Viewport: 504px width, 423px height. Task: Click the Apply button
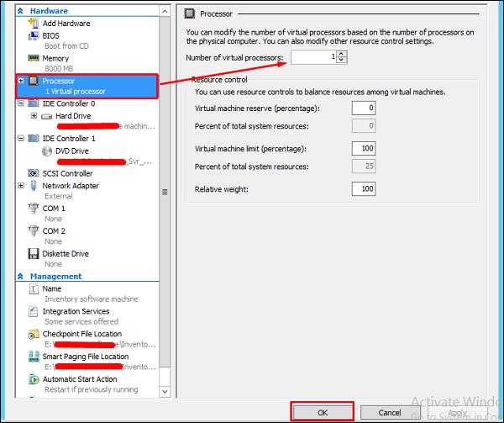tap(457, 412)
